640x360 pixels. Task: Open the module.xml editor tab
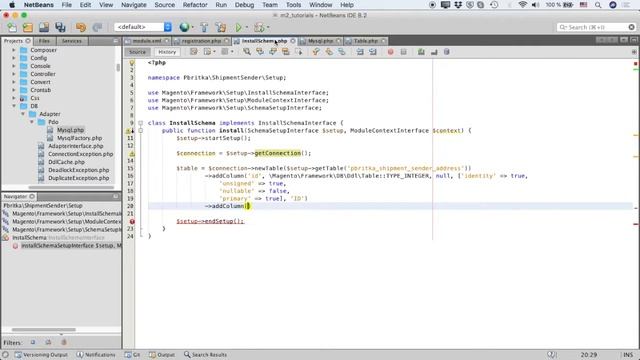(x=147, y=41)
